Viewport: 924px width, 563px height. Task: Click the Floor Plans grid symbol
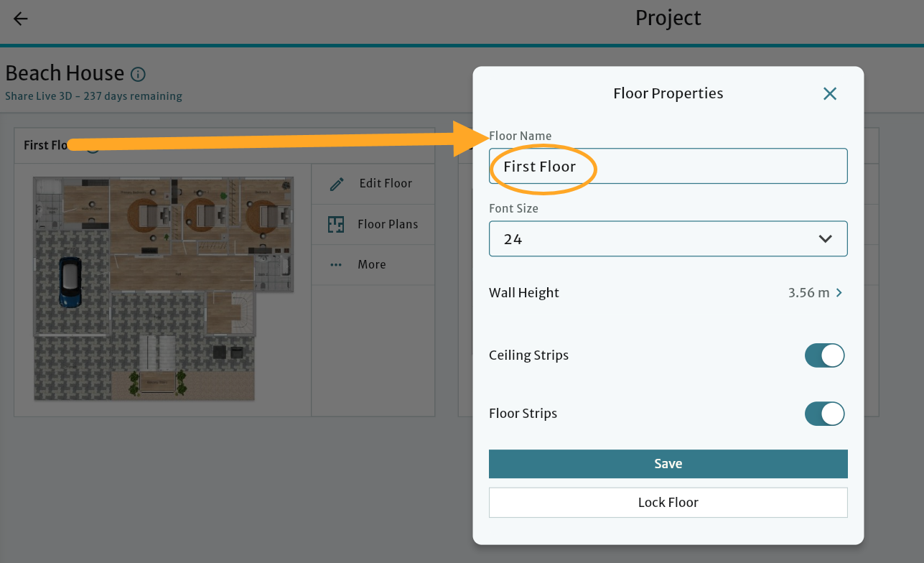336,224
